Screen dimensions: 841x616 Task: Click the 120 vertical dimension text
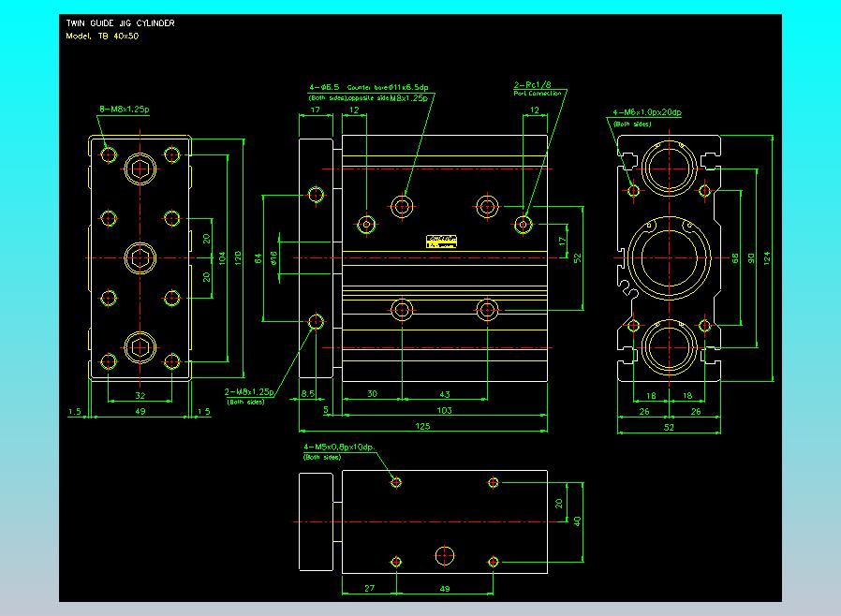pyautogui.click(x=237, y=257)
